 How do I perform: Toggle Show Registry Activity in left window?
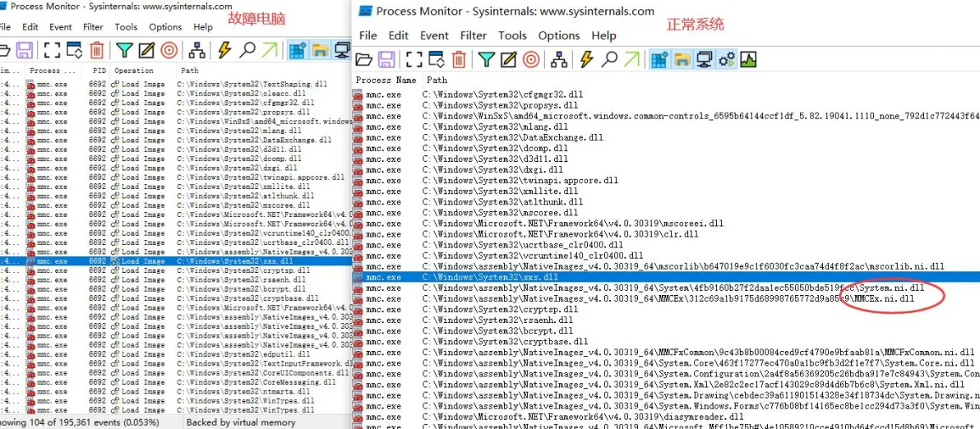click(298, 50)
